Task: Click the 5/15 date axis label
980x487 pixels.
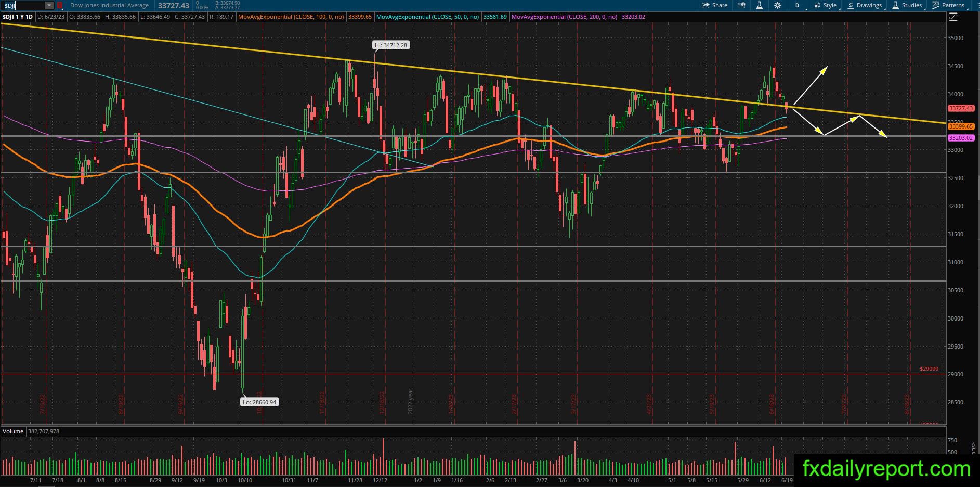Action: tap(712, 480)
